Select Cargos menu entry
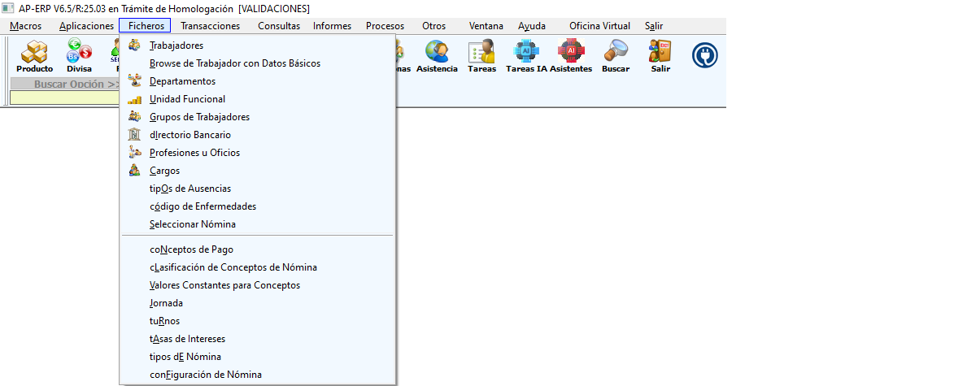This screenshot has height=386, width=980. (257, 171)
